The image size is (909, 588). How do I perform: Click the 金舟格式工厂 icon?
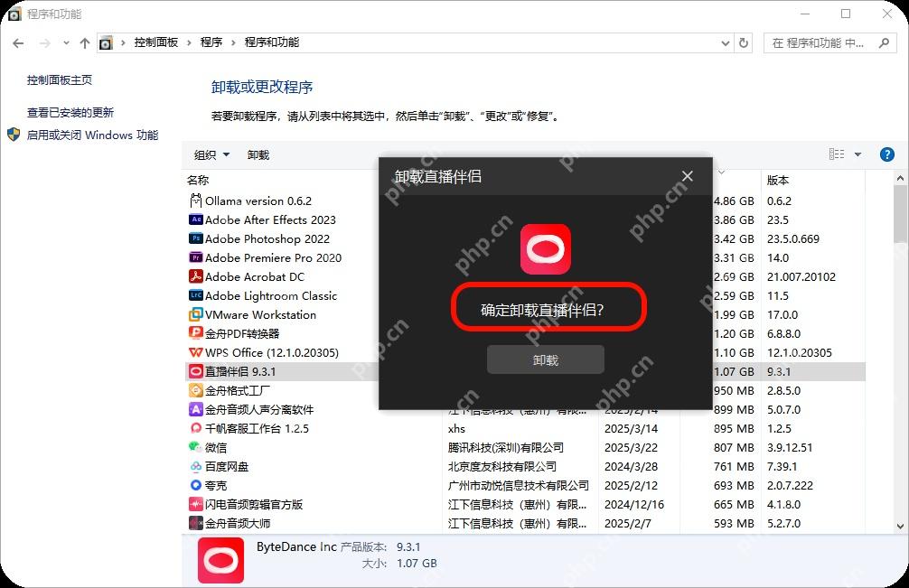[196, 390]
